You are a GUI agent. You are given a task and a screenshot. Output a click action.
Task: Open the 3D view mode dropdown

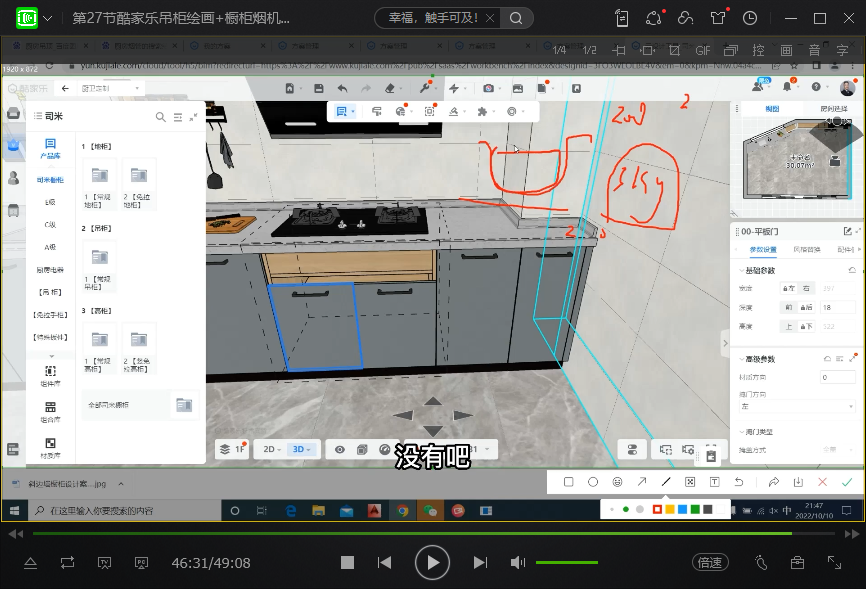(x=300, y=450)
